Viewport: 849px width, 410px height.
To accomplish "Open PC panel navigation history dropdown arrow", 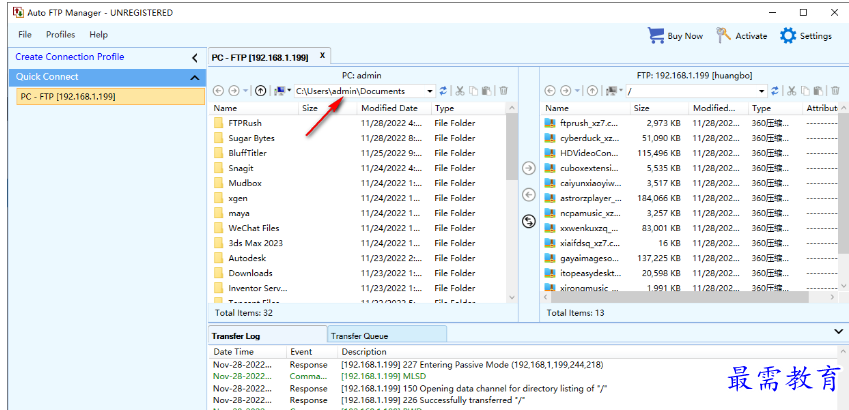I will click(x=246, y=91).
